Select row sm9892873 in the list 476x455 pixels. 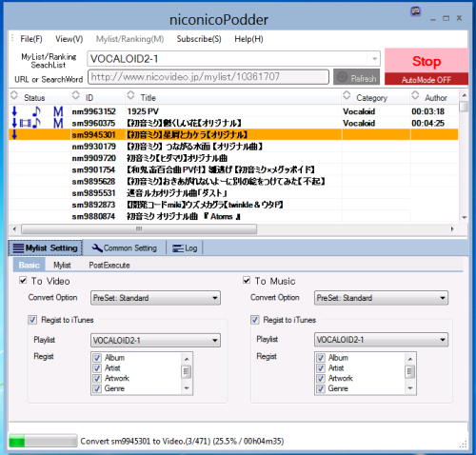[233, 205]
